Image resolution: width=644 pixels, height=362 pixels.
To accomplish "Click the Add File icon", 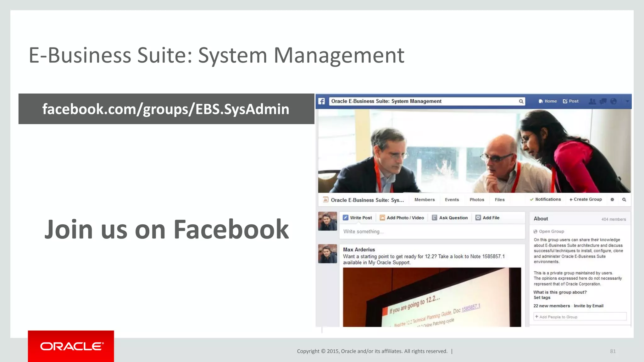I will coord(478,217).
